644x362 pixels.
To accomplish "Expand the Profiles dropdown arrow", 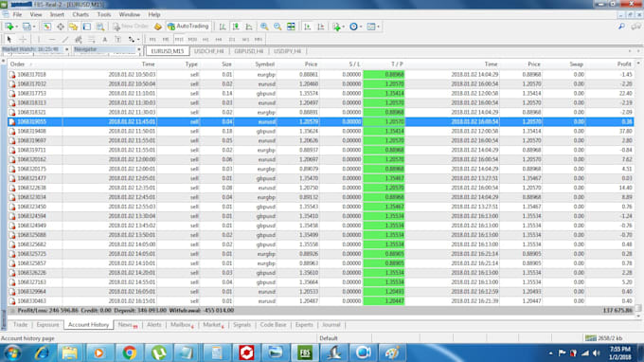I will click(34, 27).
